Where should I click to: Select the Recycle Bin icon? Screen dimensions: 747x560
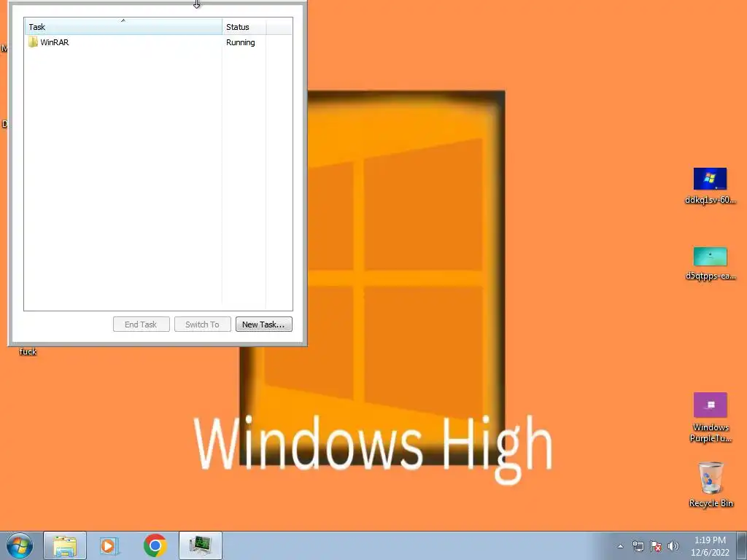click(711, 484)
